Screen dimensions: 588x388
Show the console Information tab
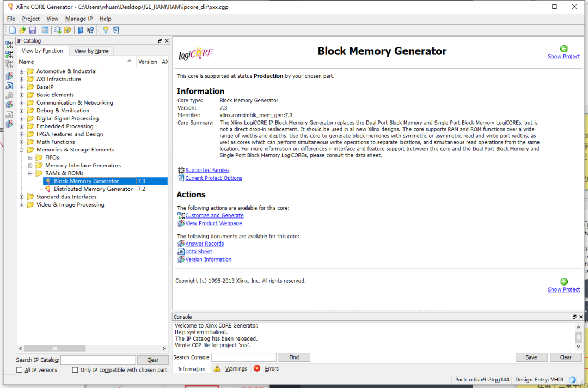click(x=192, y=369)
